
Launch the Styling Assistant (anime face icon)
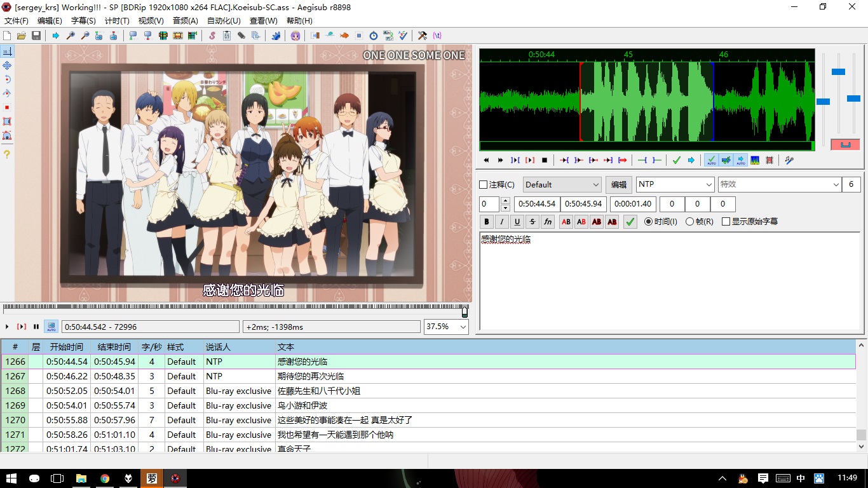tap(295, 36)
